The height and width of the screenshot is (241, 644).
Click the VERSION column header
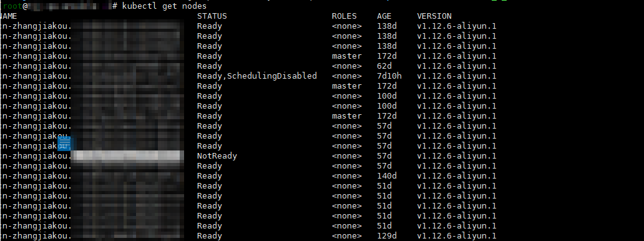click(x=434, y=16)
